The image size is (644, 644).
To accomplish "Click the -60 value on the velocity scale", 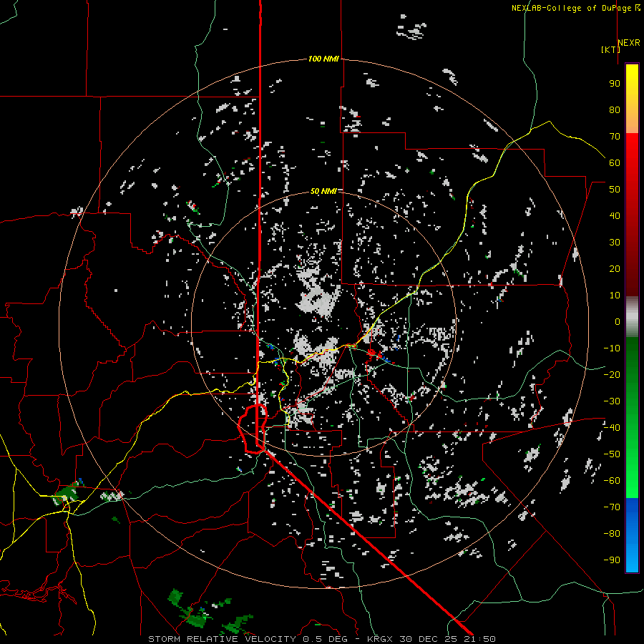I will click(612, 481).
